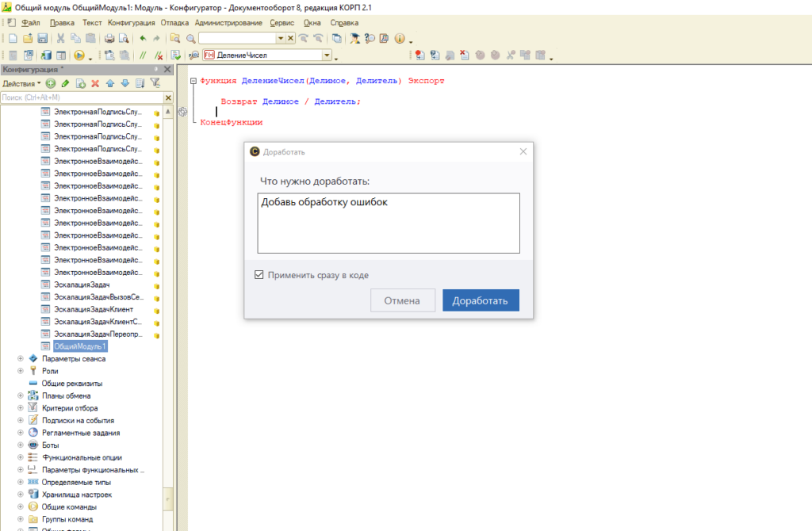The height and width of the screenshot is (531, 812).
Task: Click the Sort list icon in Configuration panel
Action: (x=140, y=83)
